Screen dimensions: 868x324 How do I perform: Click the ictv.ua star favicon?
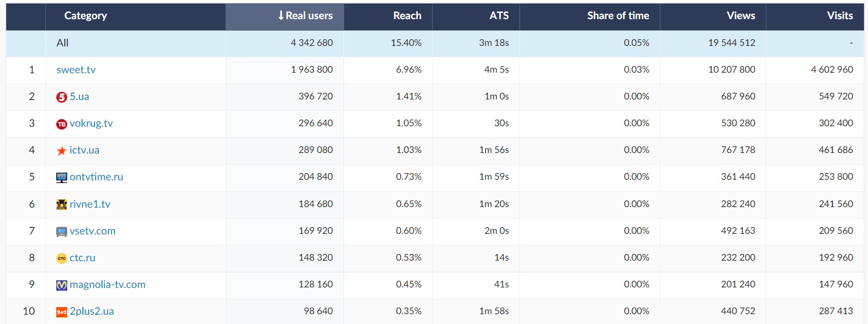(x=62, y=151)
